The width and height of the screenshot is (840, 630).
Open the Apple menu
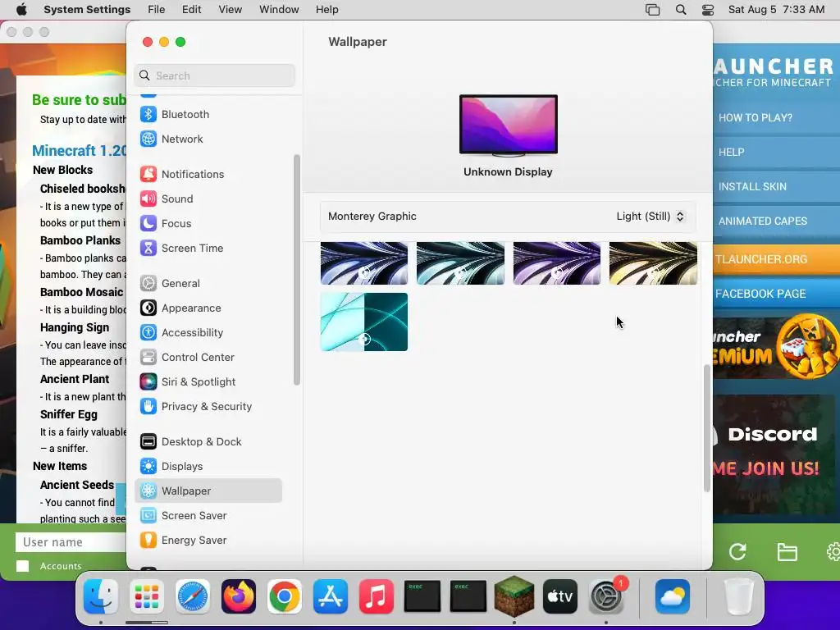(21, 10)
